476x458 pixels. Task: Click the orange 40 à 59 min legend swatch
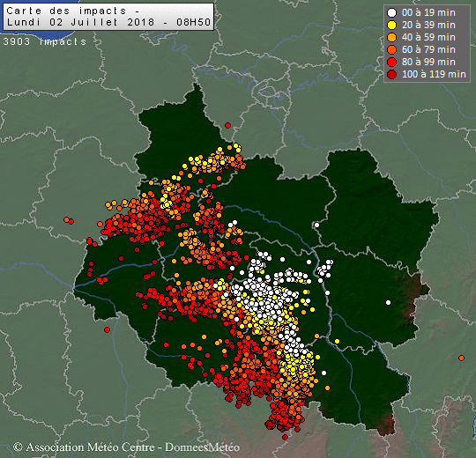(392, 37)
